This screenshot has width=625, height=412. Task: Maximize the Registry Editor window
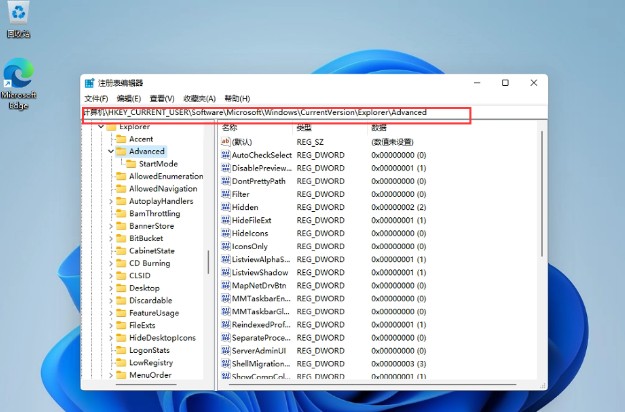point(505,83)
